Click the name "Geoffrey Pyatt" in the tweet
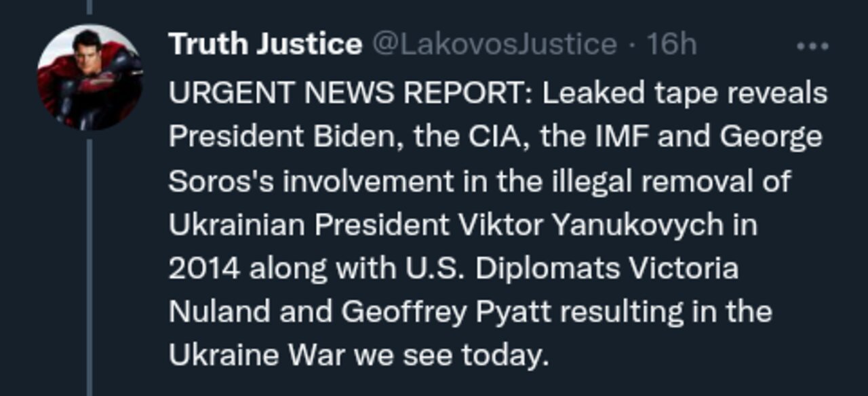The image size is (868, 396). pos(448,313)
